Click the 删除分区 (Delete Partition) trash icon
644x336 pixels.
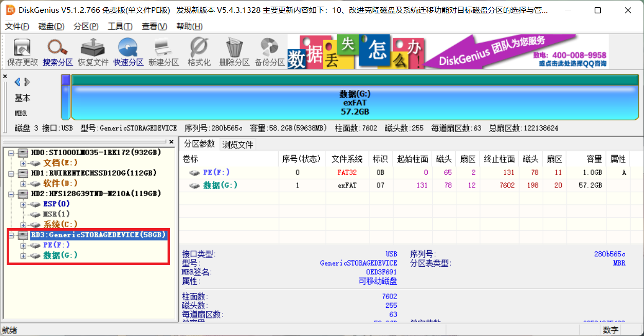234,52
